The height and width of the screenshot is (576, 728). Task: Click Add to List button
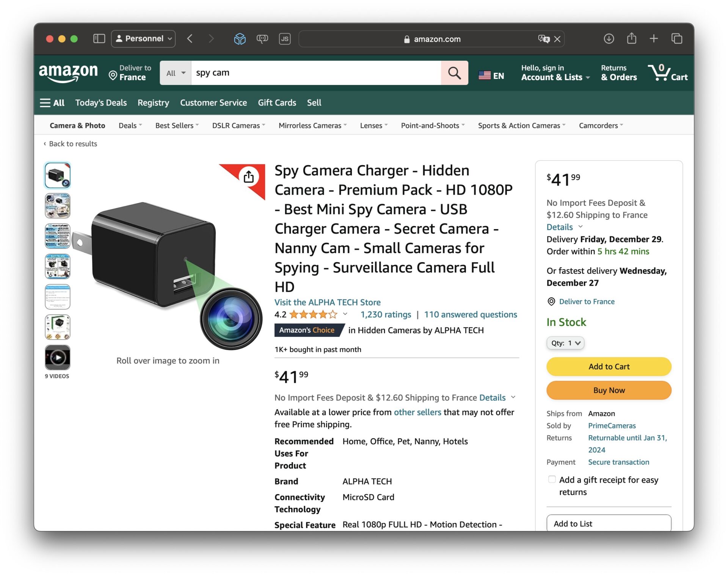[609, 524]
